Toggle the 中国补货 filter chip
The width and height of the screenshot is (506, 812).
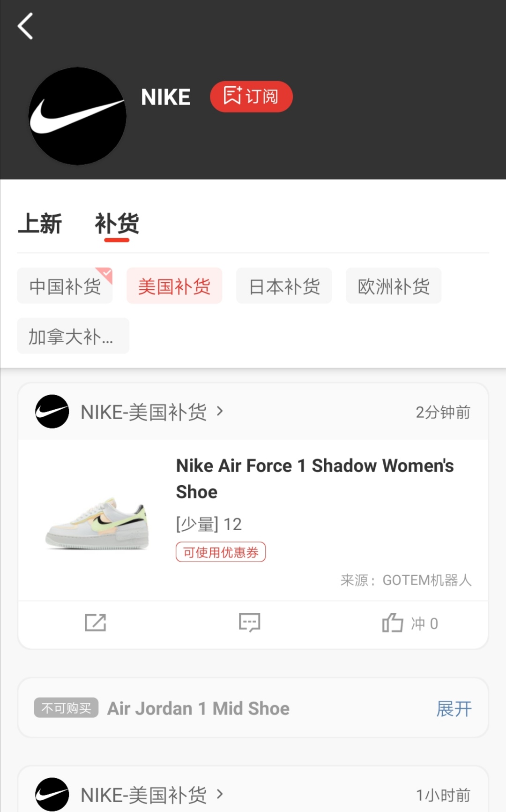(65, 286)
